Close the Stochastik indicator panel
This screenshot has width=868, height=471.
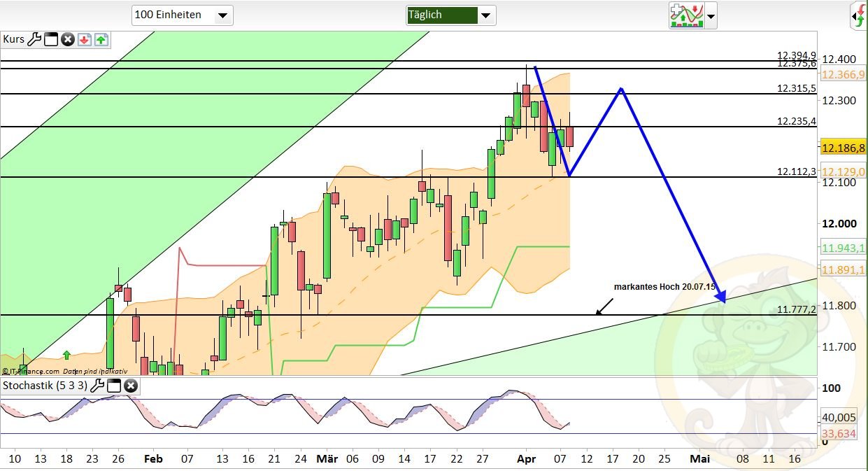pos(131,386)
